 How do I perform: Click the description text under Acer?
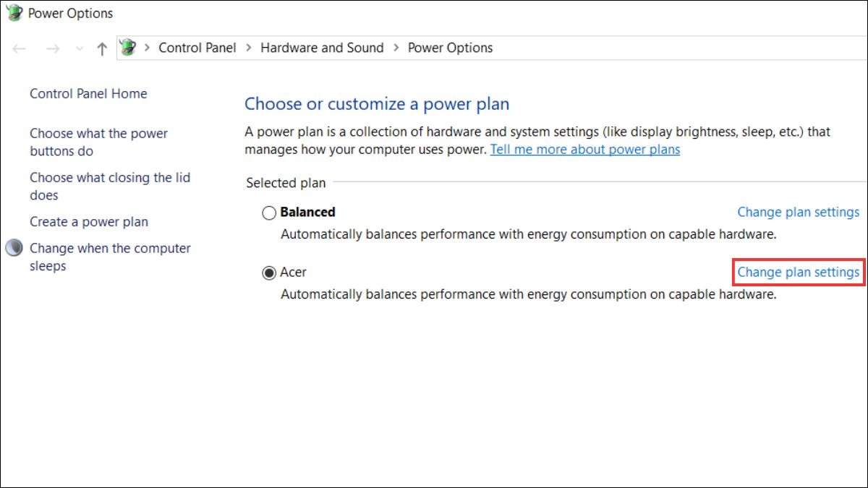click(x=528, y=294)
